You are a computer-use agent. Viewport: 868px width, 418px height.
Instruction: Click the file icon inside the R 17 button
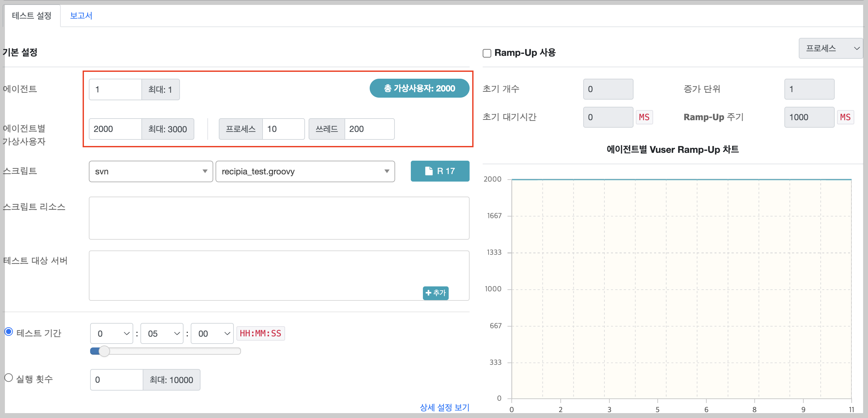coord(428,171)
